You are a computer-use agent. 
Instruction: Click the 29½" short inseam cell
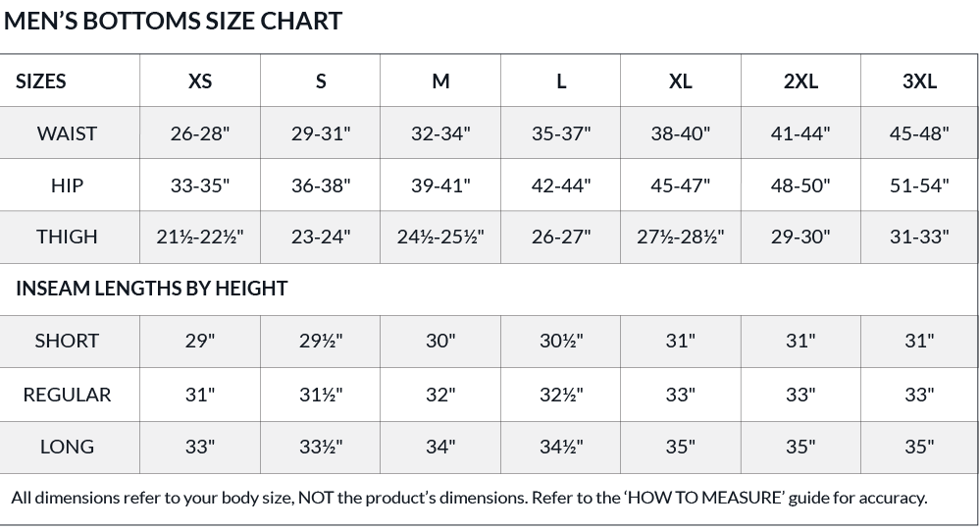[321, 341]
